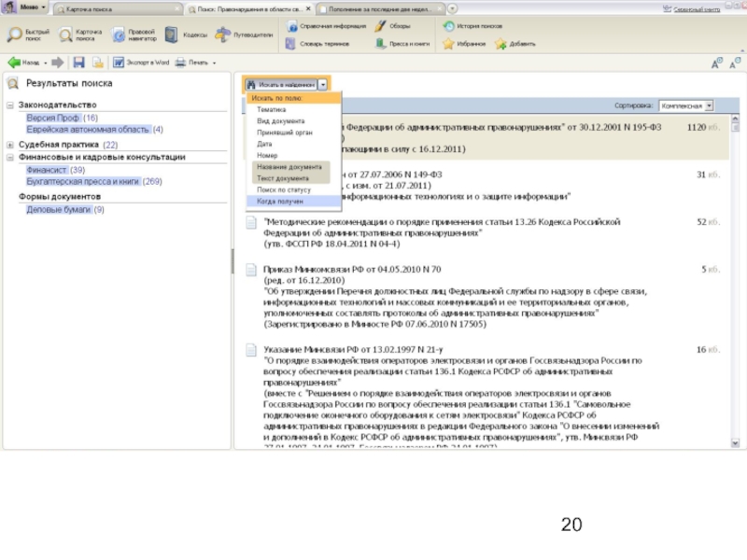The height and width of the screenshot is (560, 747).
Task: Open Быстрый поиск
Action: tap(28, 35)
